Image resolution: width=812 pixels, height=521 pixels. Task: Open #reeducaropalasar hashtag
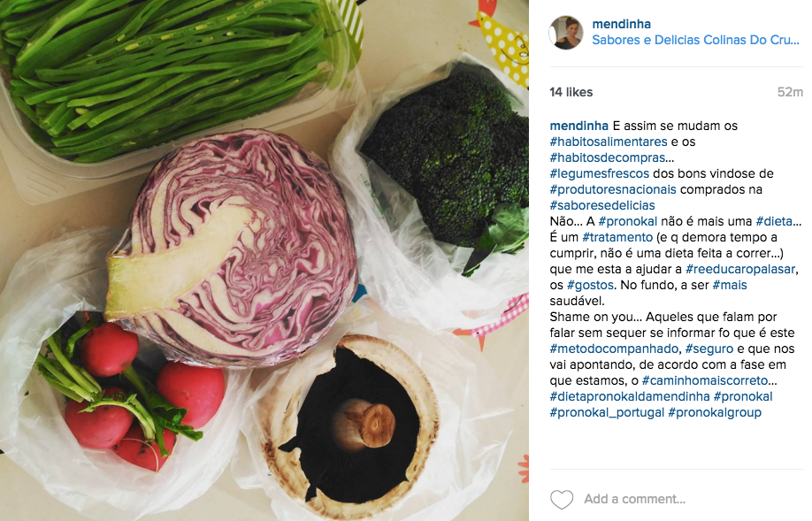[x=740, y=269]
